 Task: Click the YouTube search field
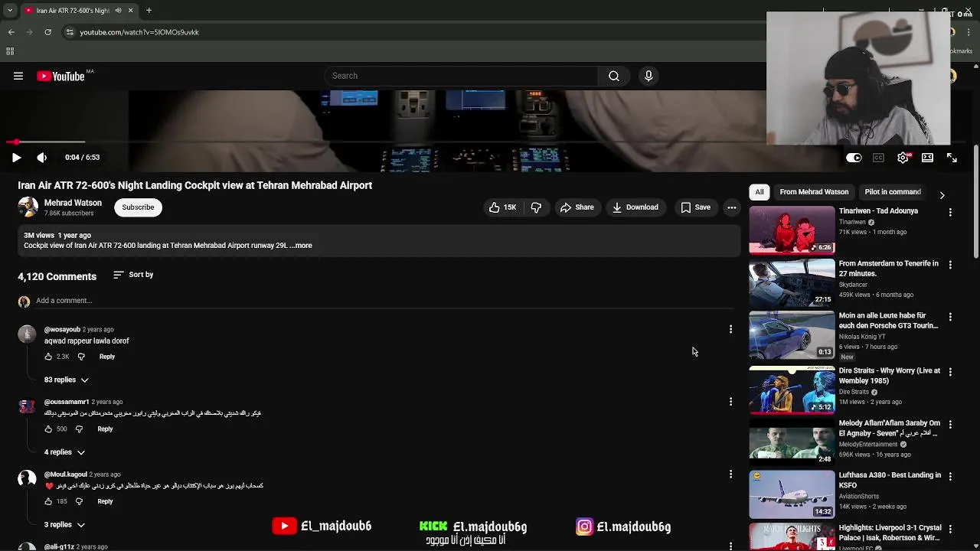462,76
